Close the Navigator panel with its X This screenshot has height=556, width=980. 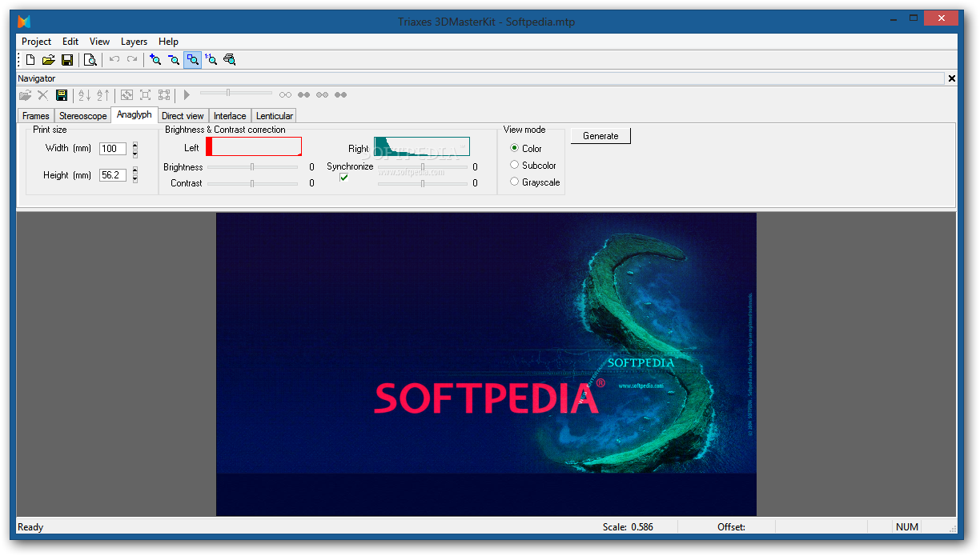(x=952, y=78)
